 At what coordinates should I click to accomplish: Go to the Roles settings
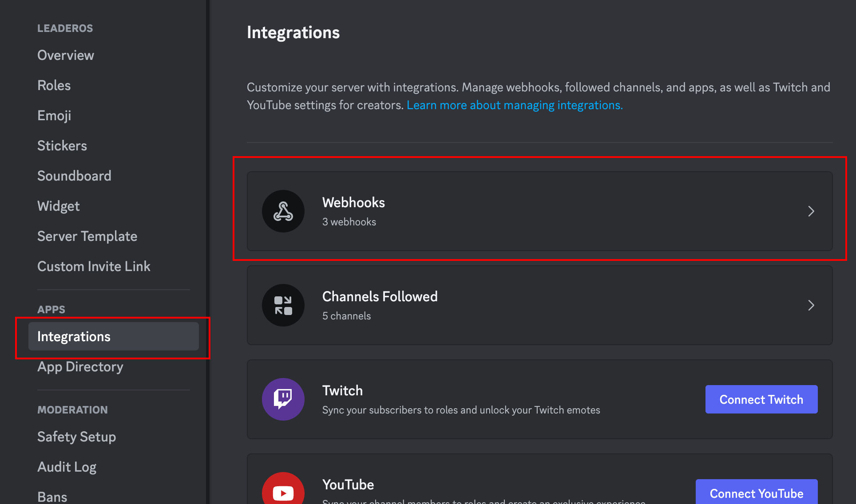54,86
